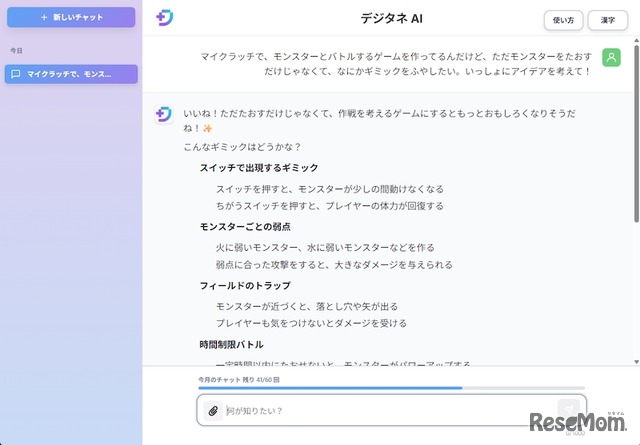Image resolution: width=640 pixels, height=445 pixels.
Task: Click the デジタネ AI title text
Action: click(x=391, y=18)
